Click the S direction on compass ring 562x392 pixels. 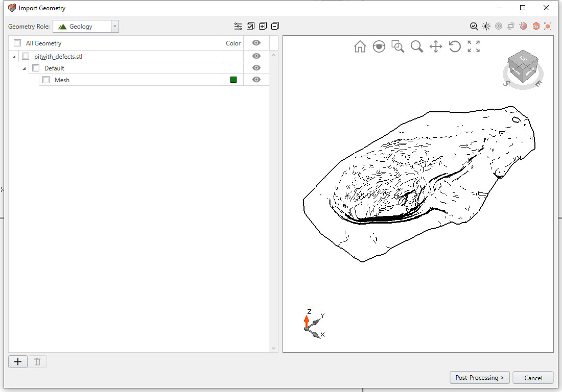click(x=506, y=83)
